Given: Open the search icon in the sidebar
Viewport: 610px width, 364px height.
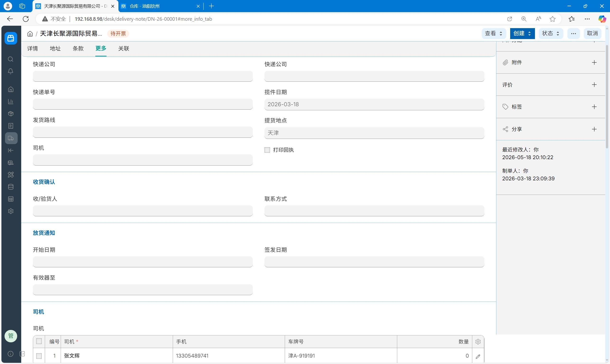Looking at the screenshot, I should point(10,59).
